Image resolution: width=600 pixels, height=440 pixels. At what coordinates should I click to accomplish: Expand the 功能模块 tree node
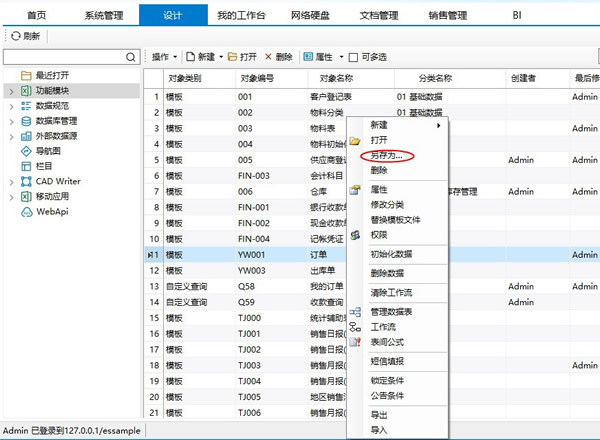[10, 91]
